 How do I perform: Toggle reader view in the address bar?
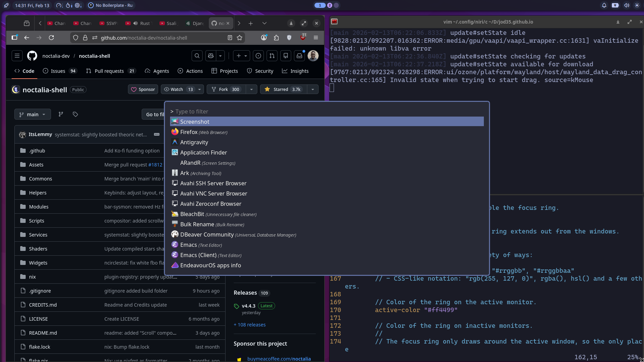pyautogui.click(x=230, y=38)
